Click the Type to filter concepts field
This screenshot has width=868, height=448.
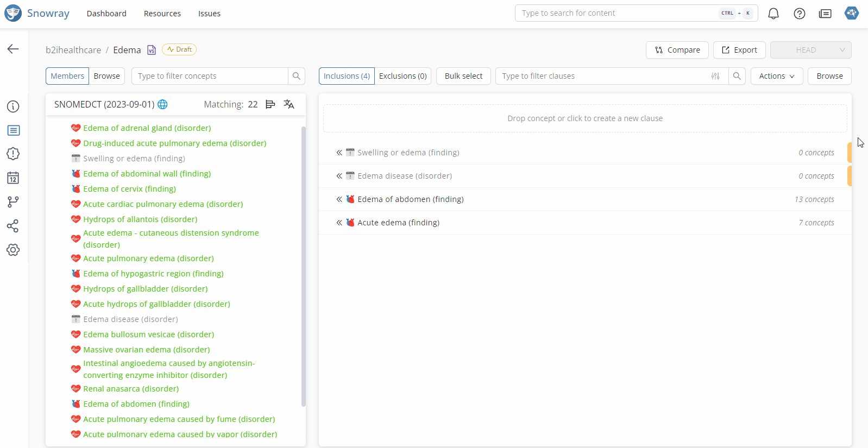[210, 76]
